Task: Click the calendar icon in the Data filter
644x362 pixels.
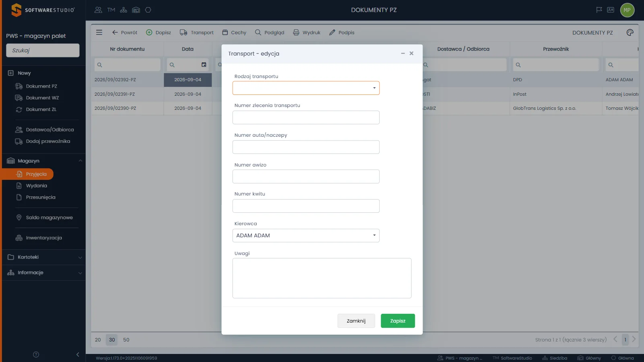Action: 204,65
